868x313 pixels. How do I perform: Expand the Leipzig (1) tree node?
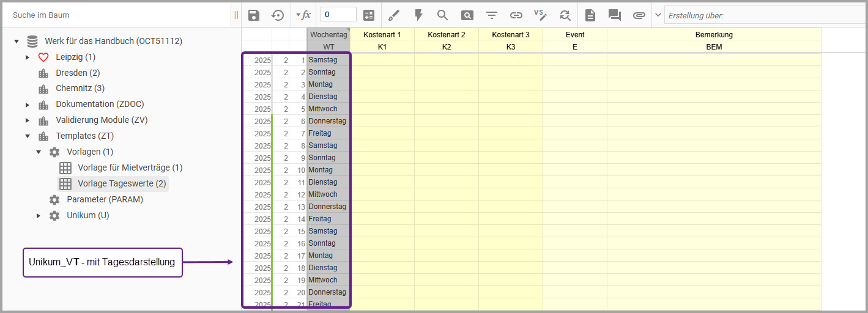[x=28, y=57]
